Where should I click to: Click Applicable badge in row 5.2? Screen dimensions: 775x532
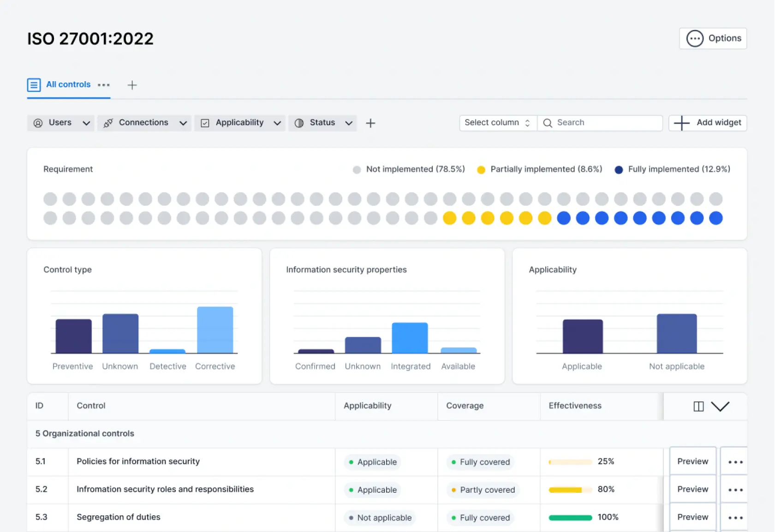[x=373, y=490]
